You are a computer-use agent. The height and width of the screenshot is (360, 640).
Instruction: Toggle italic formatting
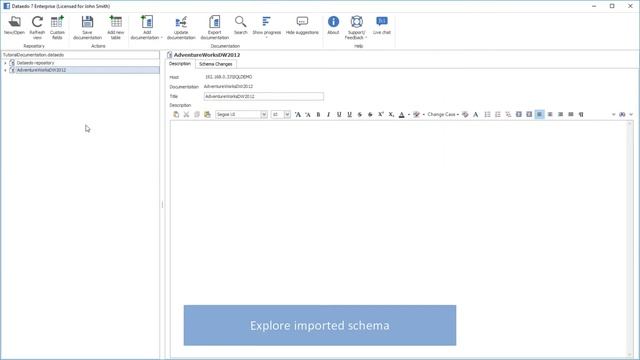(328, 115)
